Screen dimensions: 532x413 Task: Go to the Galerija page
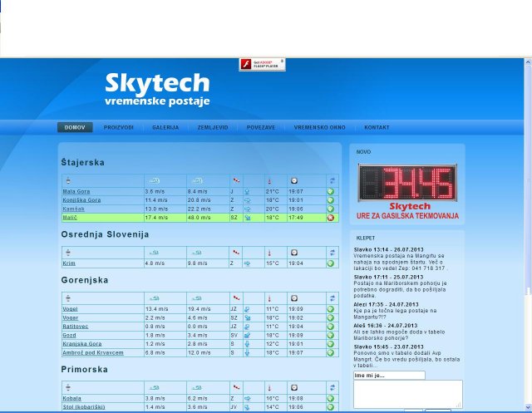click(x=165, y=127)
